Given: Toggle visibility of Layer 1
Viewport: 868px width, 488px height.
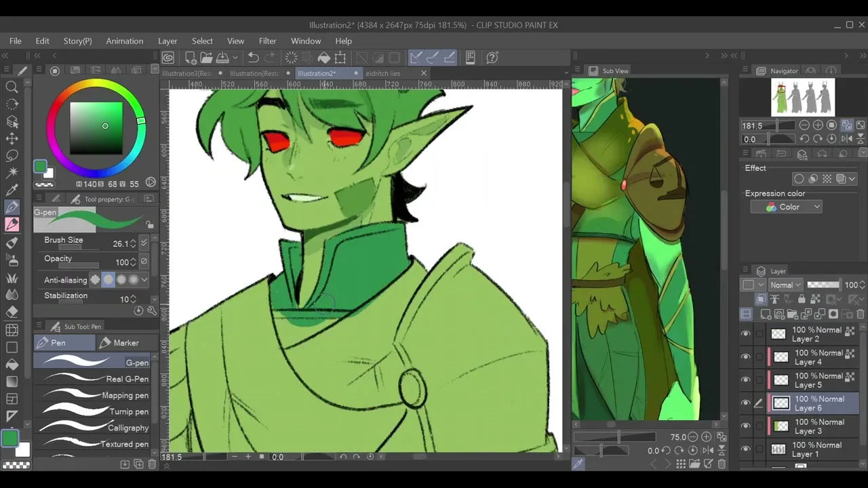Looking at the screenshot, I should [746, 449].
